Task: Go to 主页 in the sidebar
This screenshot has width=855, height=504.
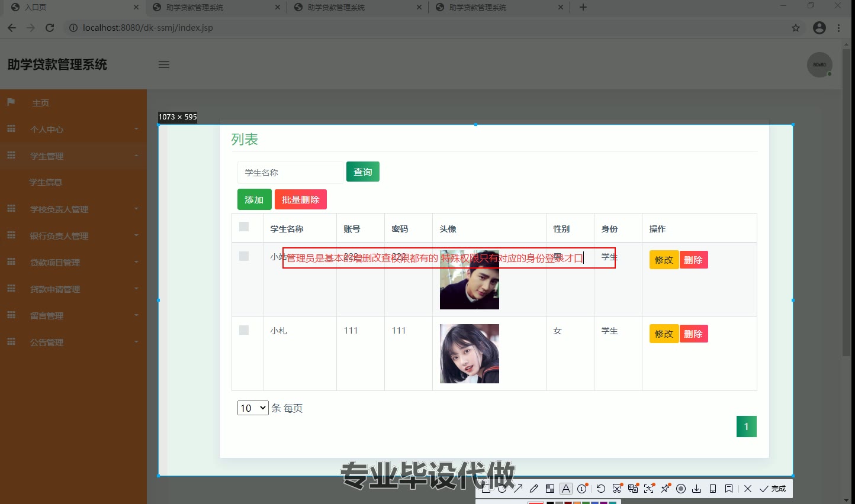Action: click(73, 102)
